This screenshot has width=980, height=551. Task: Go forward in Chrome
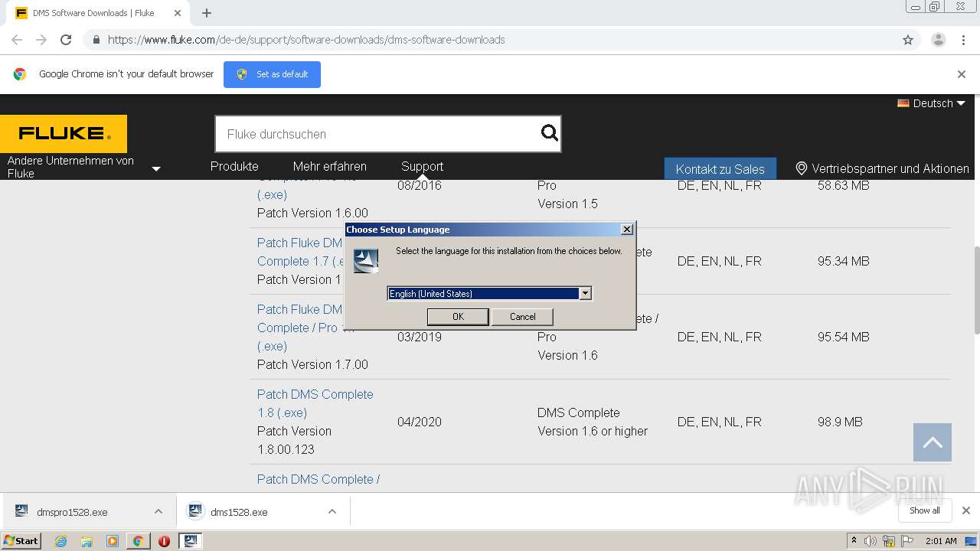pyautogui.click(x=41, y=40)
